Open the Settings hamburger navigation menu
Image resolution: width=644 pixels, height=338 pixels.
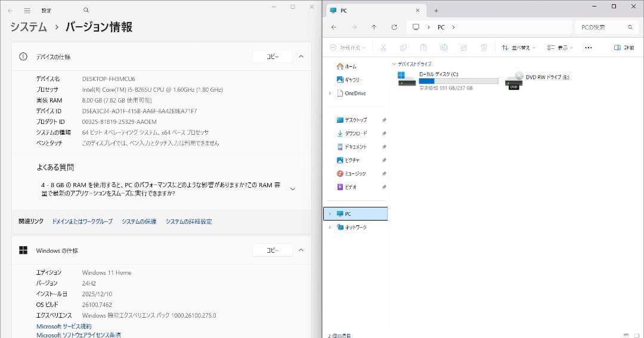point(27,10)
